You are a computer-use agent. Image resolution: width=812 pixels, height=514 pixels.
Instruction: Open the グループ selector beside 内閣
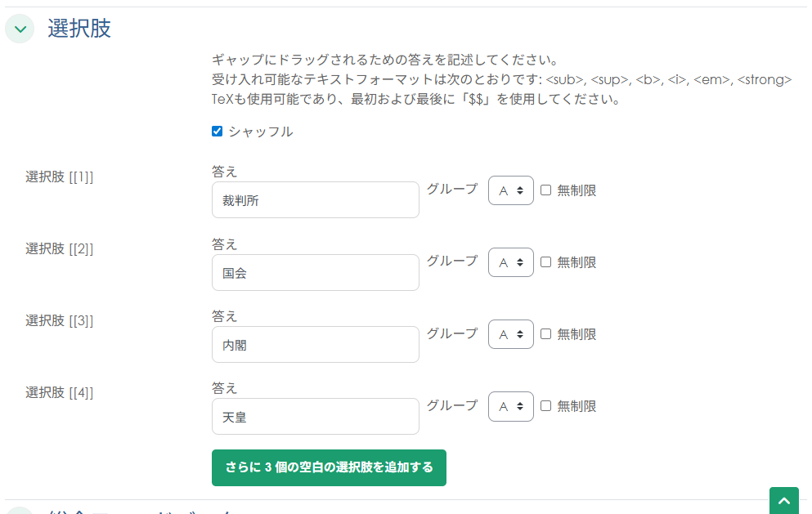(510, 334)
